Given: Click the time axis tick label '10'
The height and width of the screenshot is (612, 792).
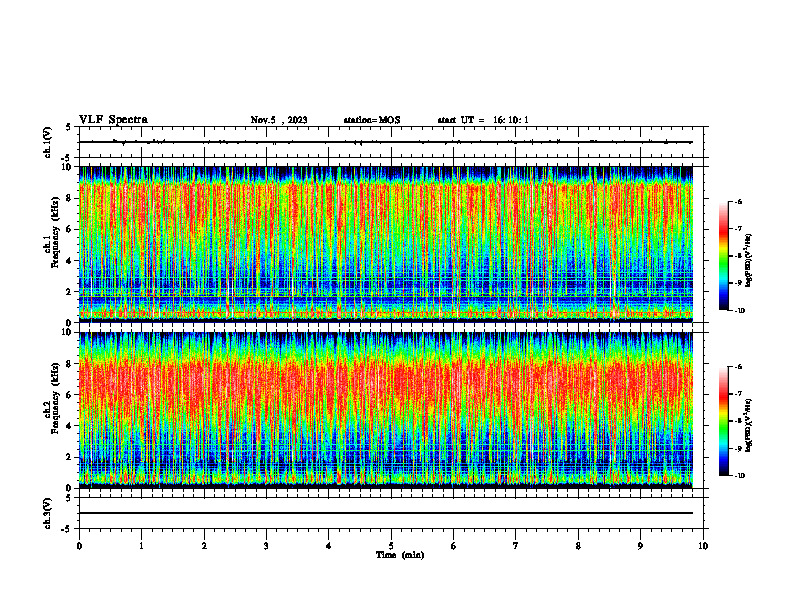Looking at the screenshot, I should (703, 546).
